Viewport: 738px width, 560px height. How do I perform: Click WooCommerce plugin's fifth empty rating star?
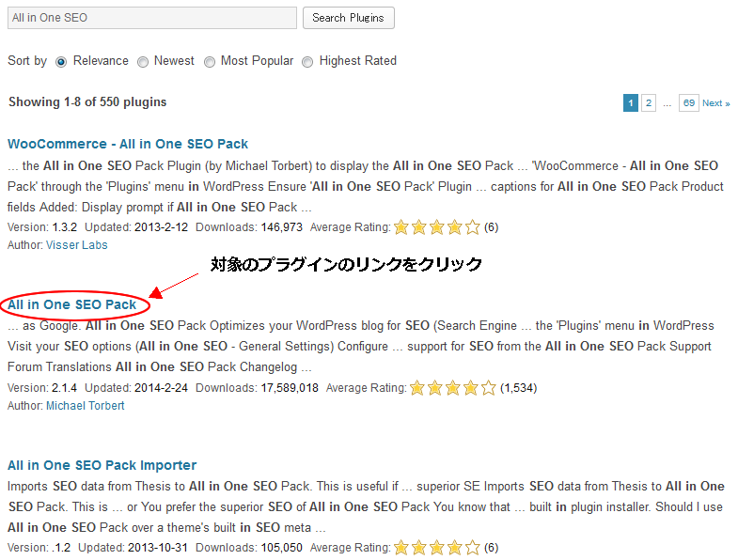pos(472,227)
